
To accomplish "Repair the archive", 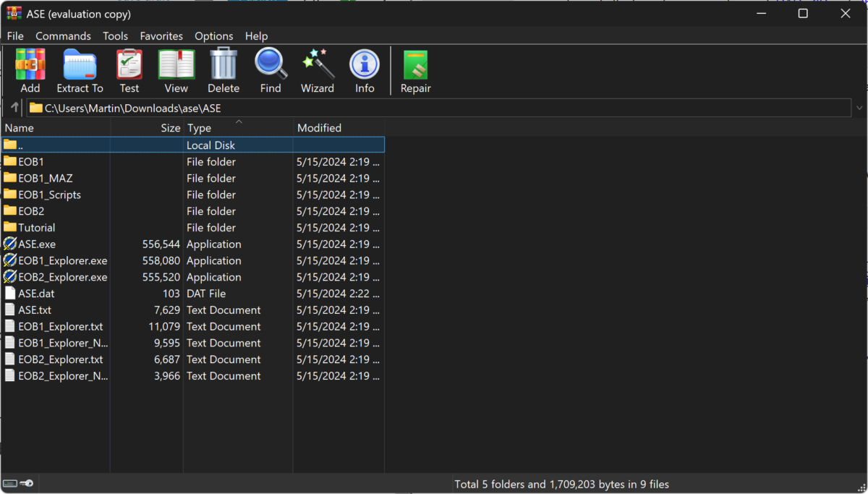I will point(415,70).
